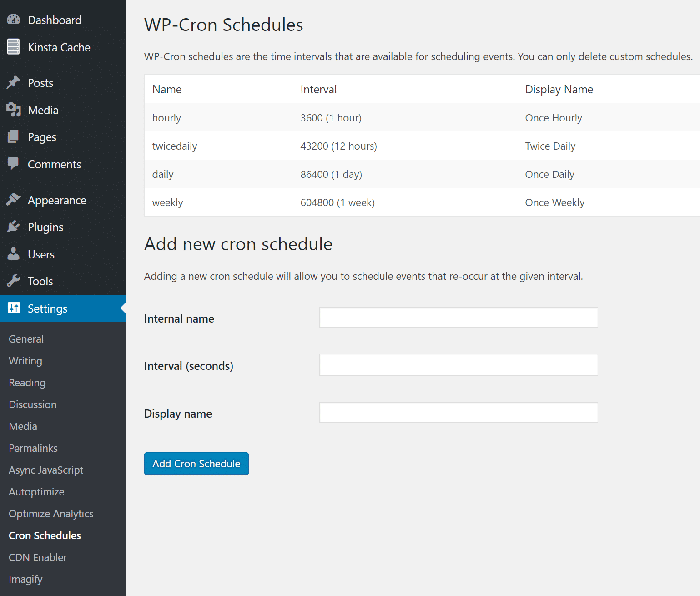The image size is (700, 596).
Task: Open Users via person icon
Action: click(13, 254)
